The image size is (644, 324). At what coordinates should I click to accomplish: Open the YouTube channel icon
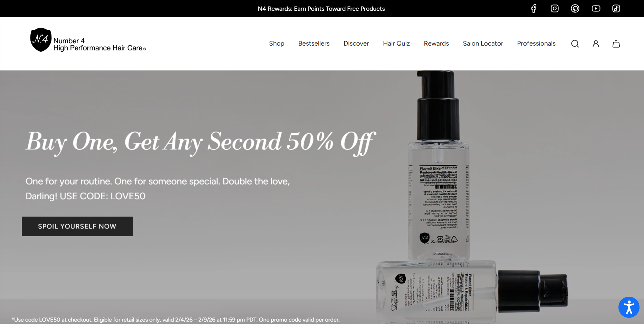tap(596, 9)
